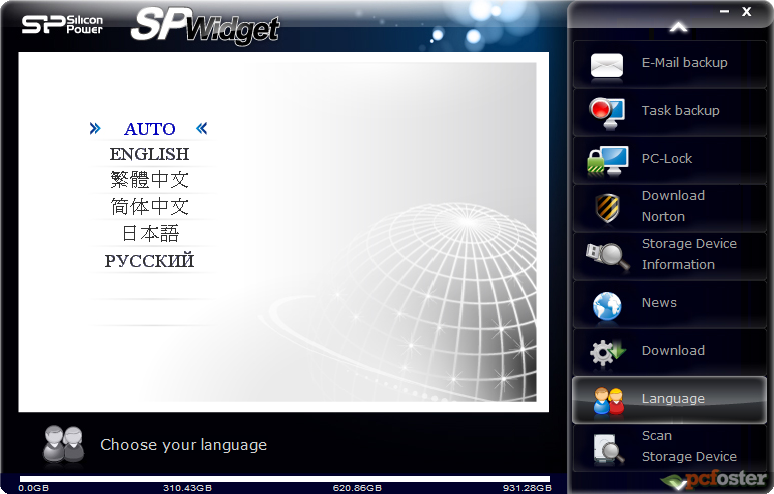Click the 620.86GB capacity label
The width and height of the screenshot is (774, 494).
point(357,488)
